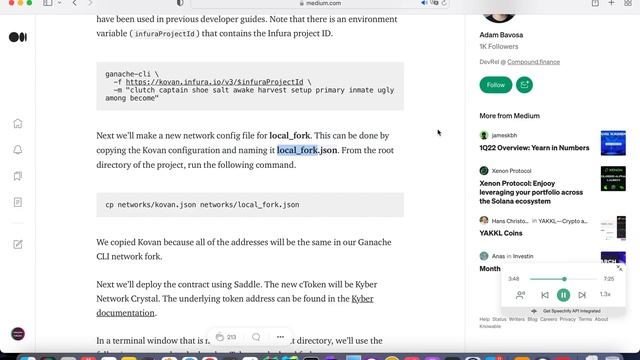Click the highlighted local_fork.json text
Image resolution: width=640 pixels, height=360 pixels.
(307, 150)
